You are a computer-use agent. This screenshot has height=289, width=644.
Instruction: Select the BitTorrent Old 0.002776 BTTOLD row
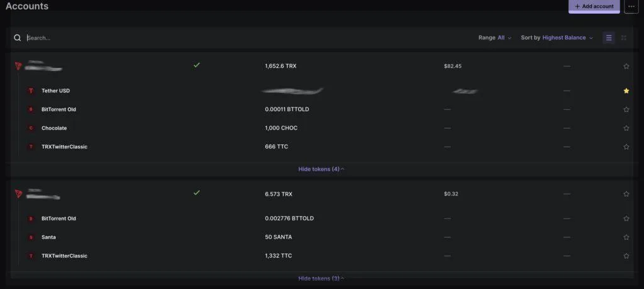pos(289,219)
